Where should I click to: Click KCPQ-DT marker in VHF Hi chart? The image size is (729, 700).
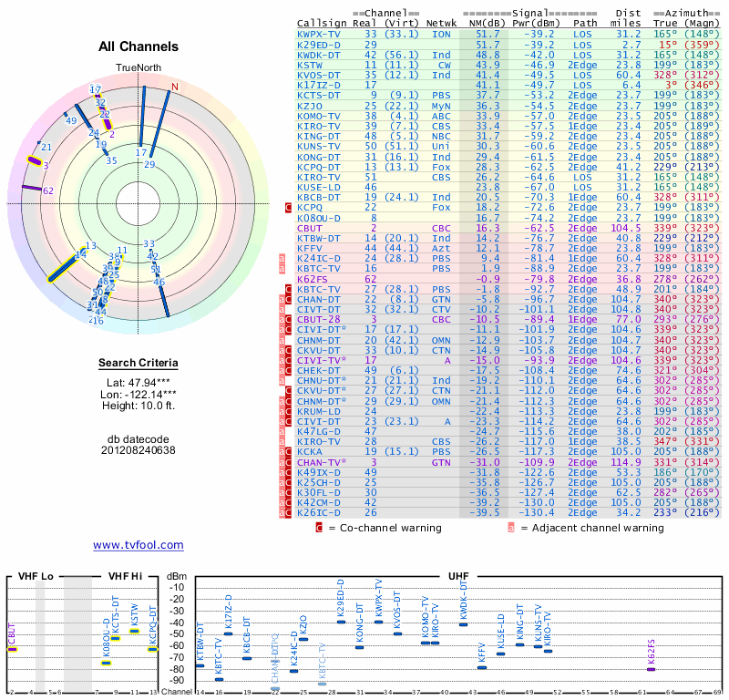coord(152,649)
